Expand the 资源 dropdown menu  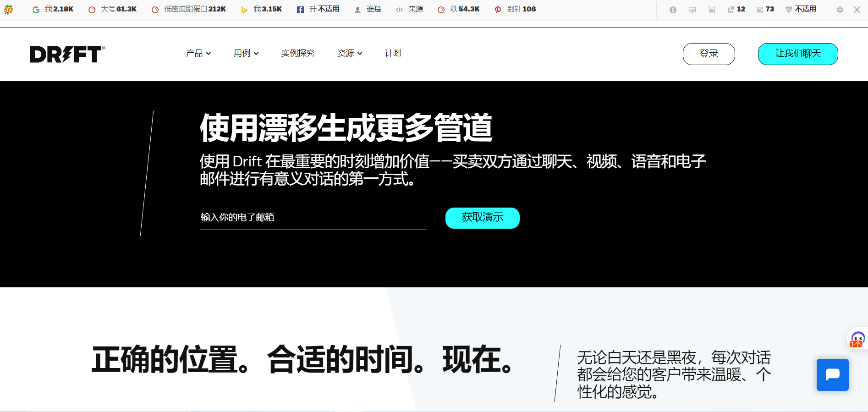point(350,53)
